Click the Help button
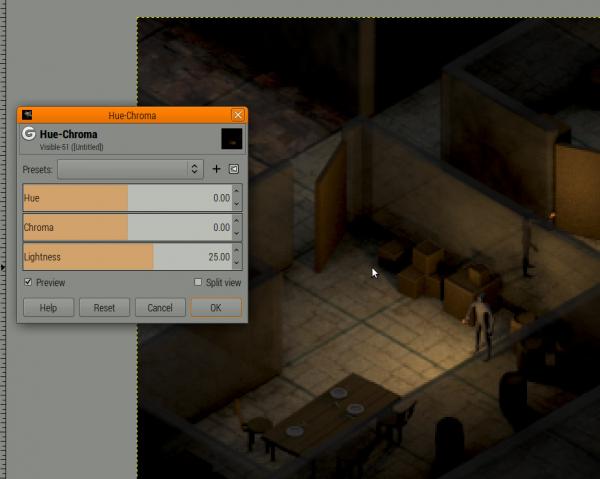This screenshot has height=479, width=600. 49,308
